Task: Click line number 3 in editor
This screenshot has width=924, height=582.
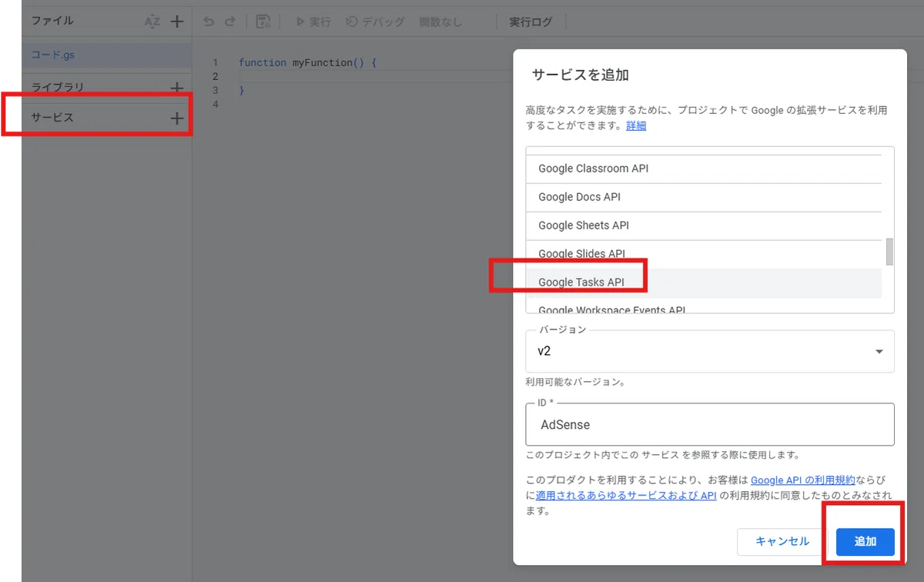Action: point(216,90)
